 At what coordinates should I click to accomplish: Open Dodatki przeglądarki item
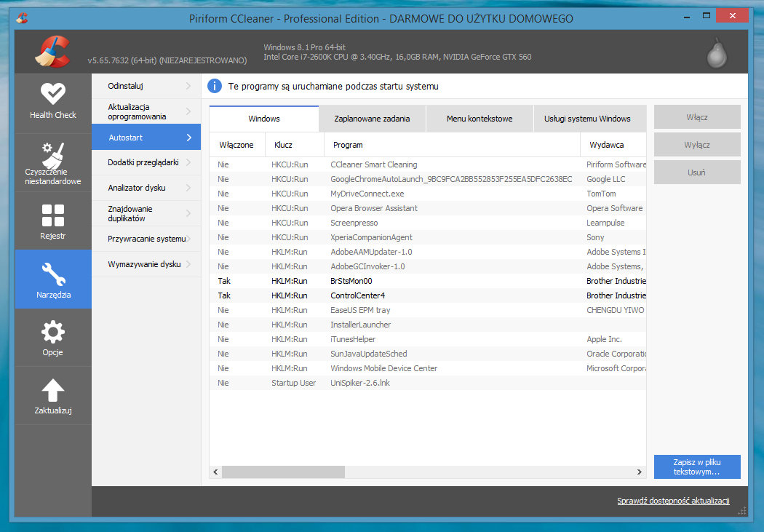tap(146, 162)
